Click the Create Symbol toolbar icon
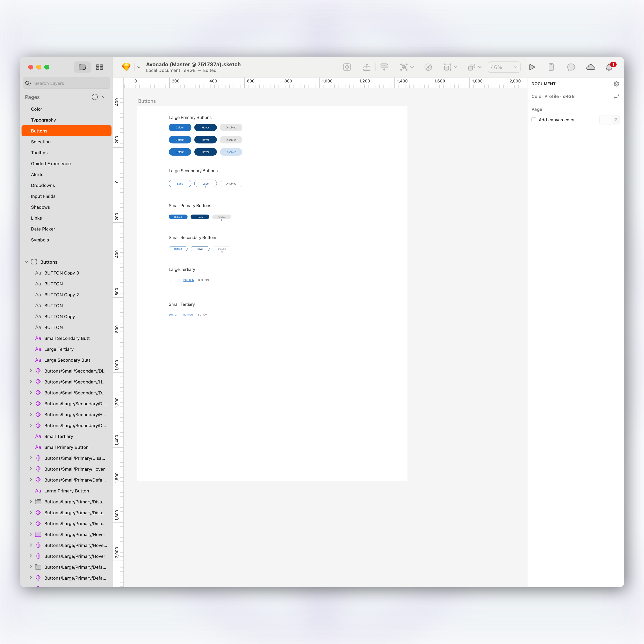 click(347, 67)
